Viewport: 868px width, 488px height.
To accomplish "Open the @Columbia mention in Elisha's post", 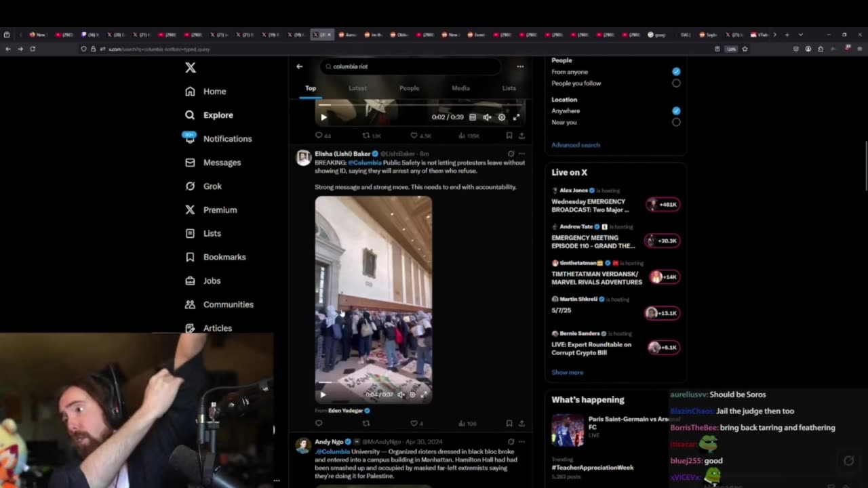I will 365,163.
